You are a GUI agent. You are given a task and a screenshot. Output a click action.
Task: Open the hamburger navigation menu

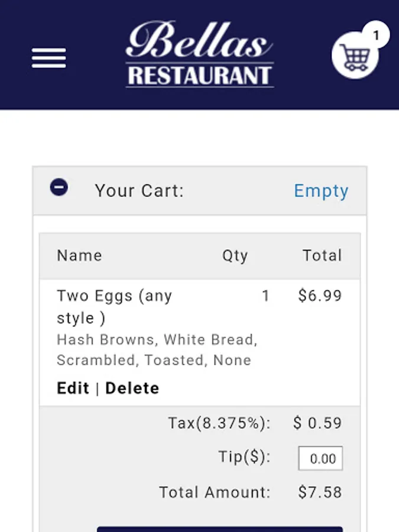click(49, 58)
